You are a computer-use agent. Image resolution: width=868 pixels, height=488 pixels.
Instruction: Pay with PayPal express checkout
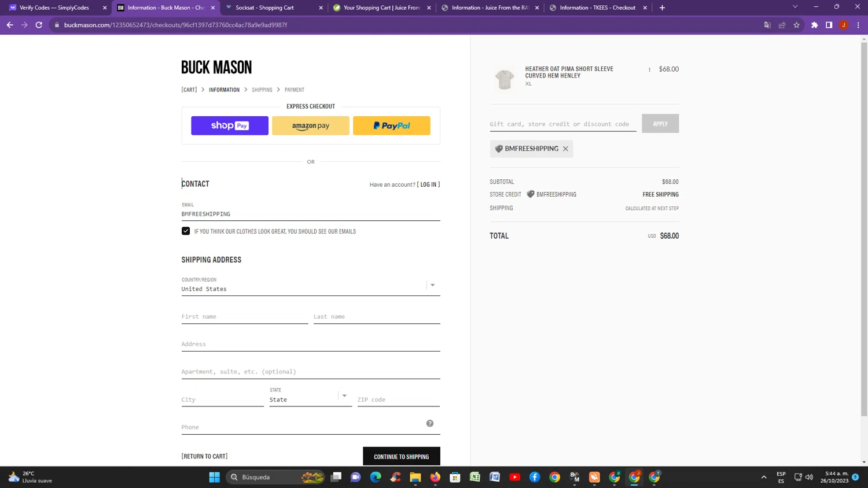click(392, 125)
